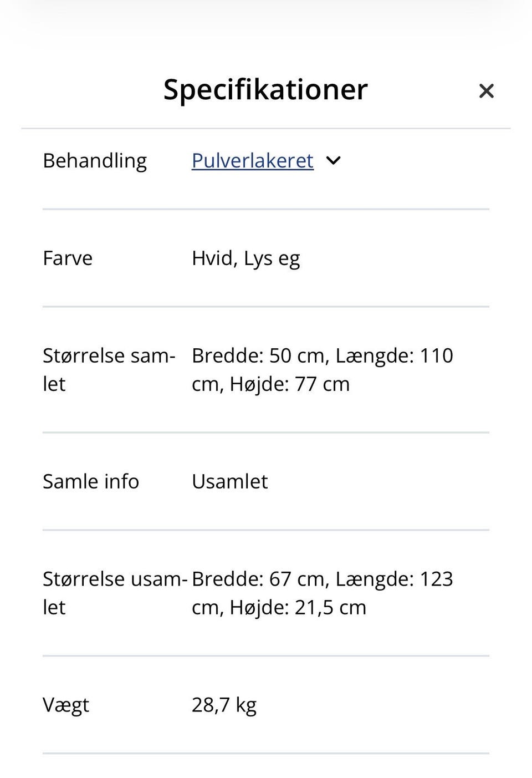Click the Specifikationer title heading
Viewport: 532px width, 778px height.
pos(264,89)
